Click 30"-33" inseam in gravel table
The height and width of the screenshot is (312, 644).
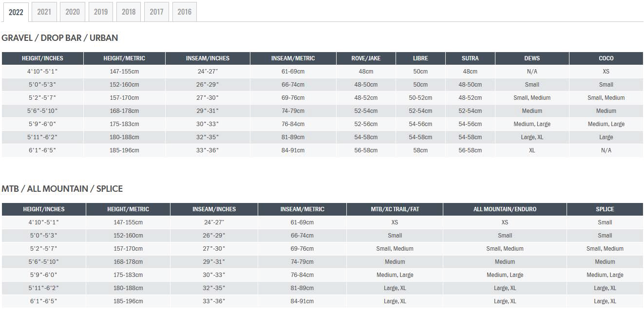pyautogui.click(x=208, y=124)
